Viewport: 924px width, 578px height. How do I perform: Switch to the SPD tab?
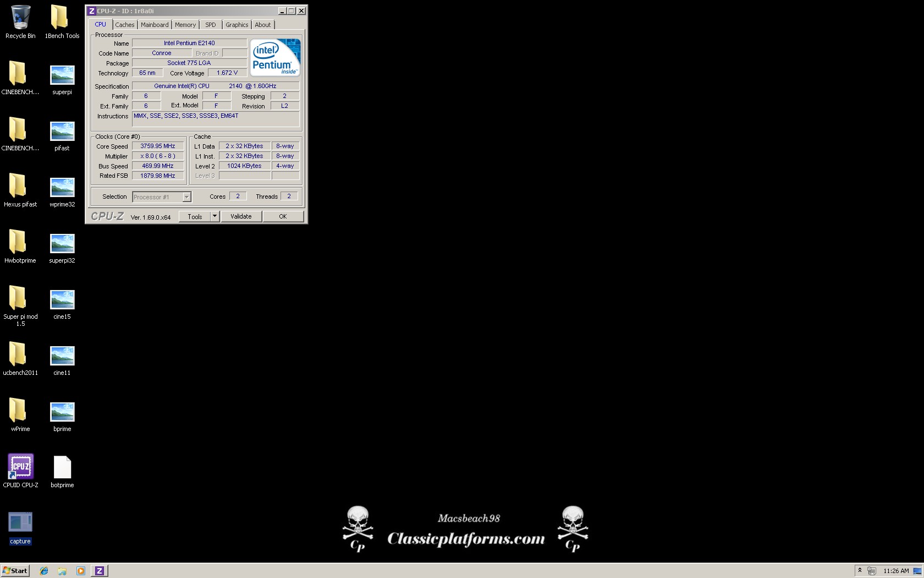[x=211, y=25]
